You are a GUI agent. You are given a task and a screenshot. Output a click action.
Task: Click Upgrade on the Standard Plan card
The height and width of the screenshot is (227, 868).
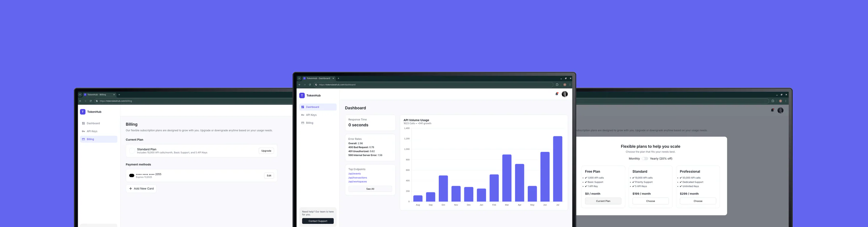coord(266,151)
